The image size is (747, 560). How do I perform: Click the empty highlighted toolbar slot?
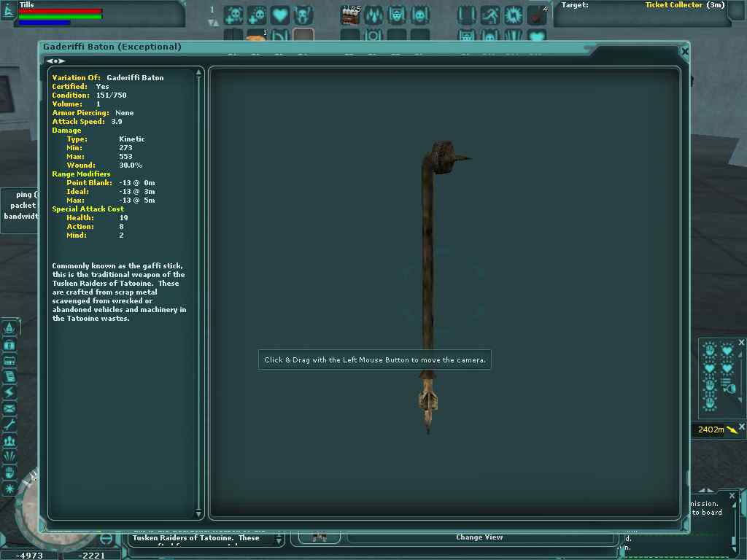[303, 34]
